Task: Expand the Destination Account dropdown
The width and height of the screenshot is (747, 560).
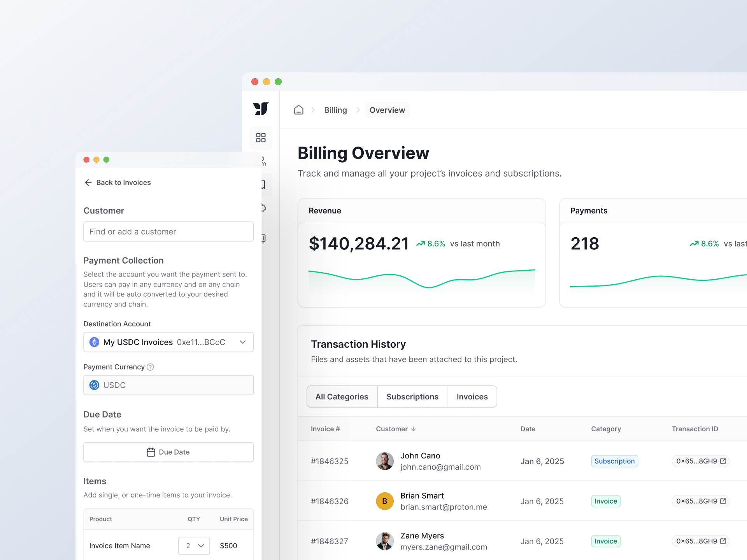Action: pos(243,342)
